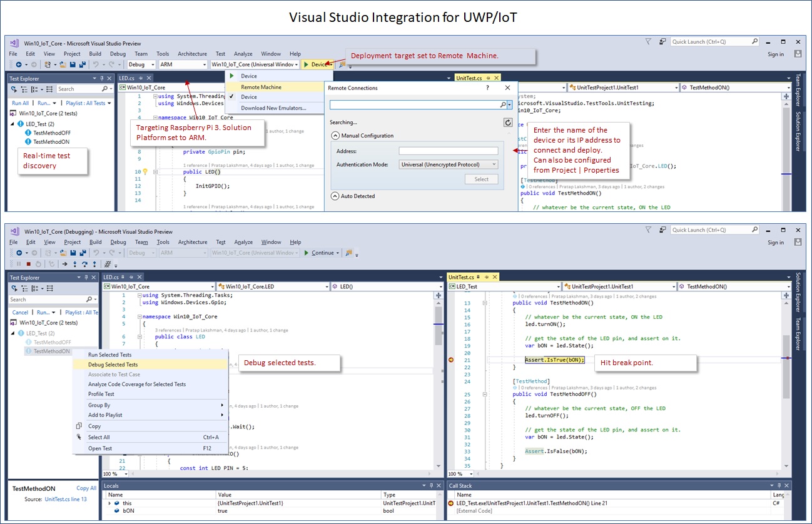This screenshot has height=524, width=812.
Task: Expand the Auto Detected section
Action: point(336,196)
